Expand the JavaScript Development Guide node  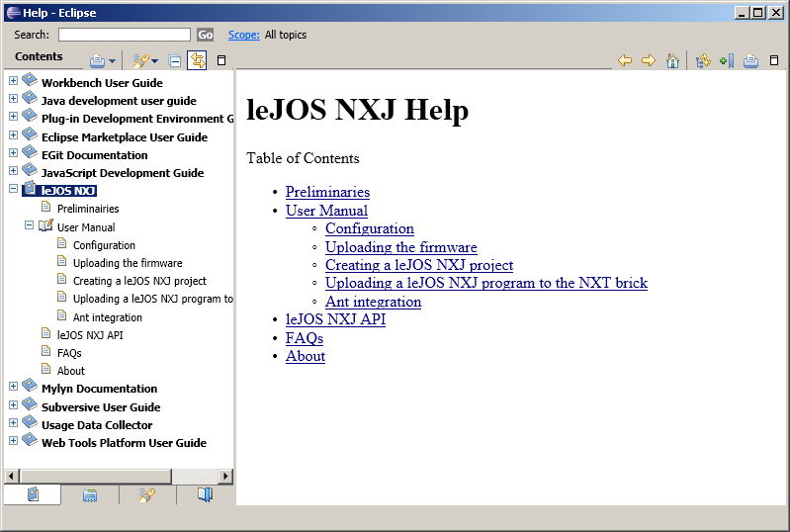point(13,171)
